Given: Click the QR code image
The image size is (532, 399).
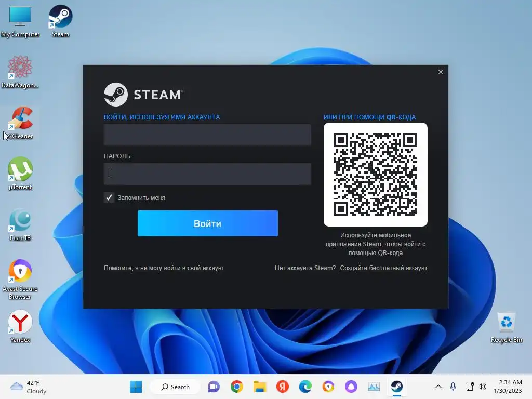Looking at the screenshot, I should pos(376,175).
